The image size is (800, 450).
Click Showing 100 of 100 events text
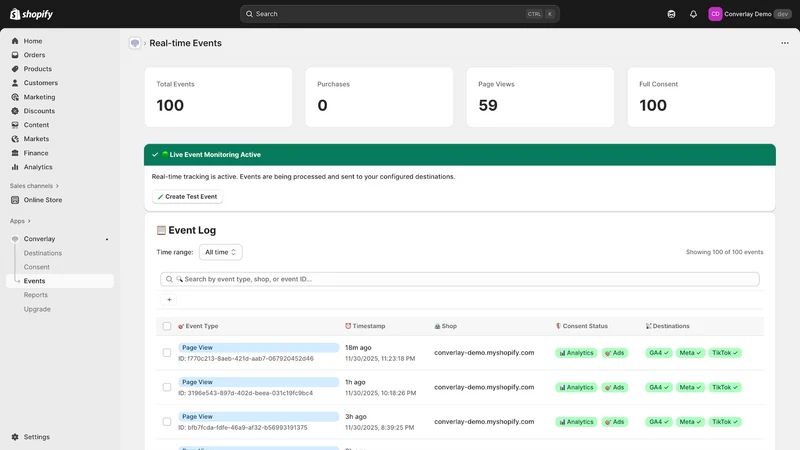tap(724, 252)
